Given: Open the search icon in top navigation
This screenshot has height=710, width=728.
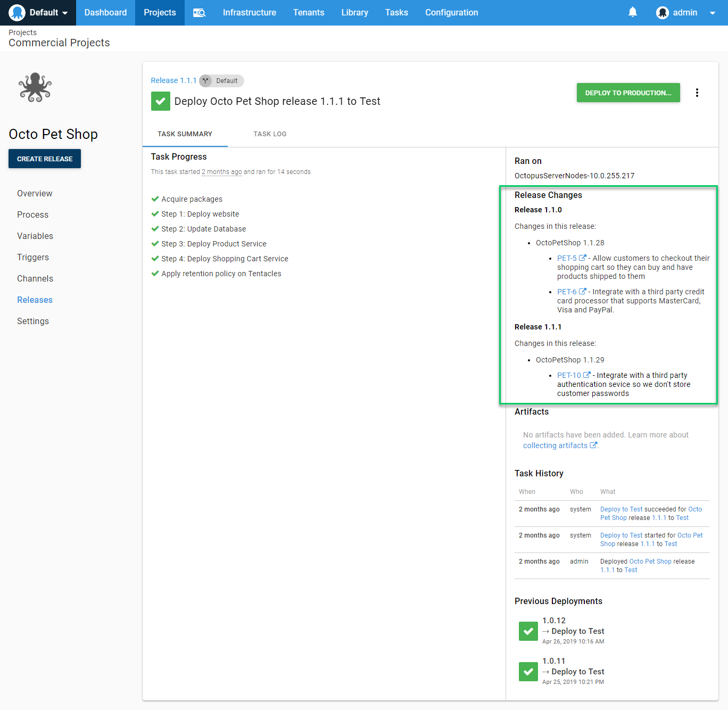Looking at the screenshot, I should pos(199,13).
